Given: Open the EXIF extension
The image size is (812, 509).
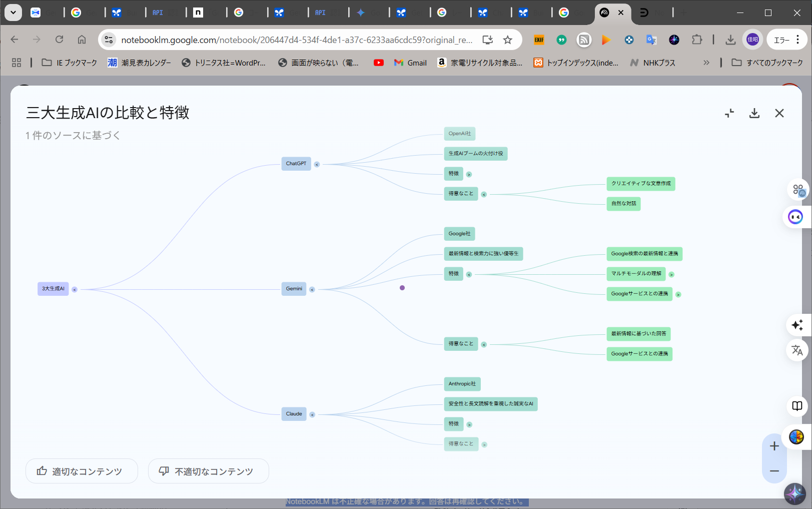Looking at the screenshot, I should 539,40.
